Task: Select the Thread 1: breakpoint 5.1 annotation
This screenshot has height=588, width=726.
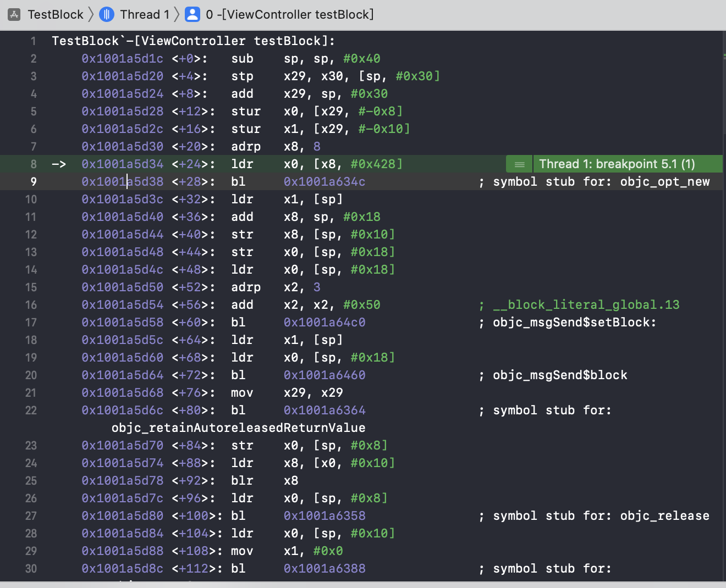Action: 617,164
